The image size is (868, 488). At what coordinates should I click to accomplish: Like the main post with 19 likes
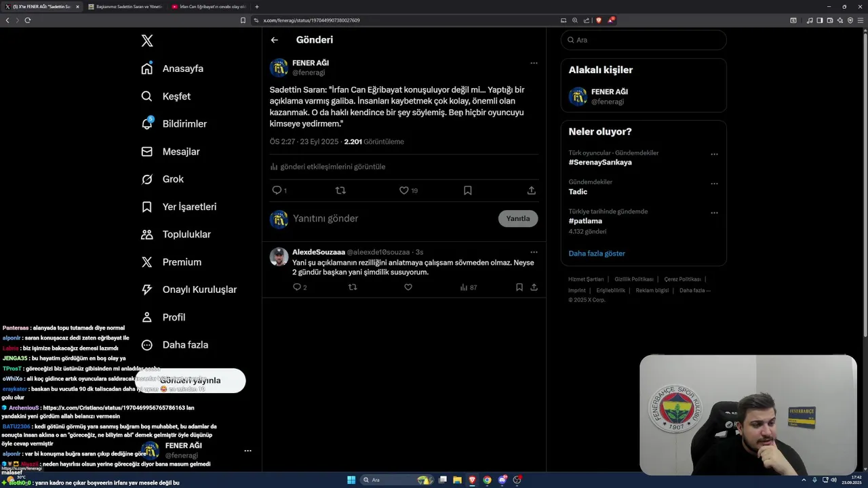(x=404, y=190)
